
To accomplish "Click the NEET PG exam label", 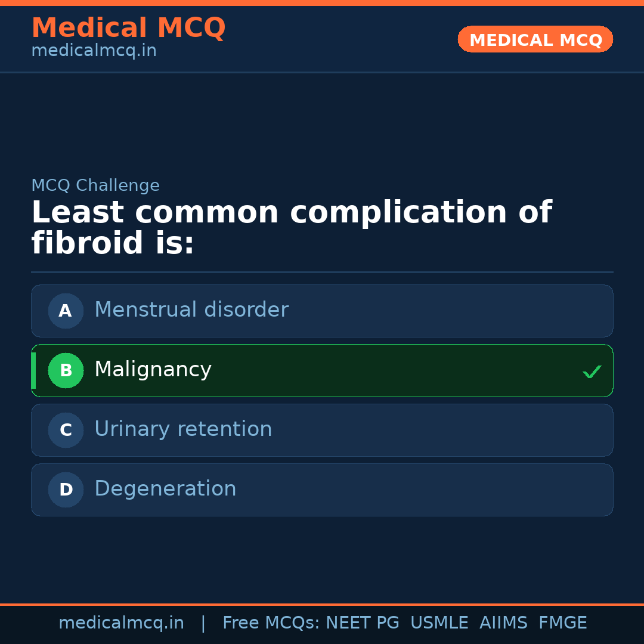I will (362, 623).
